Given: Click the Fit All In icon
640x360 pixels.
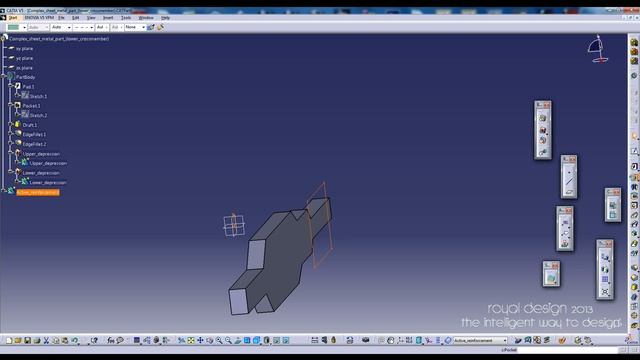Looking at the screenshot, I should (191, 340).
